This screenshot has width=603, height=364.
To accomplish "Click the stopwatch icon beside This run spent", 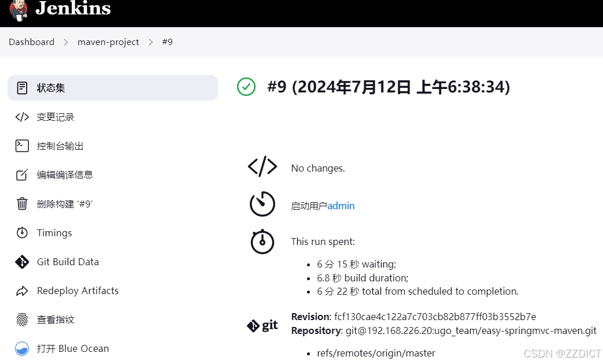I will pos(262,242).
